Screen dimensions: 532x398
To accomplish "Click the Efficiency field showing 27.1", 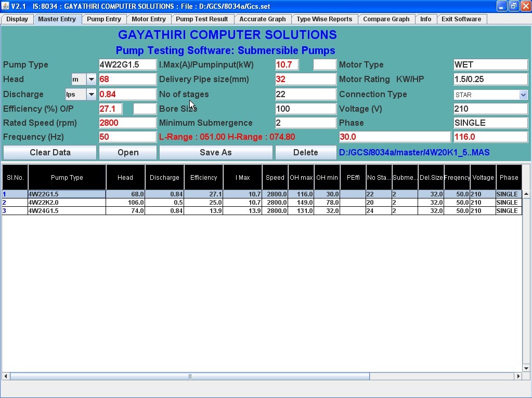I will (x=111, y=109).
